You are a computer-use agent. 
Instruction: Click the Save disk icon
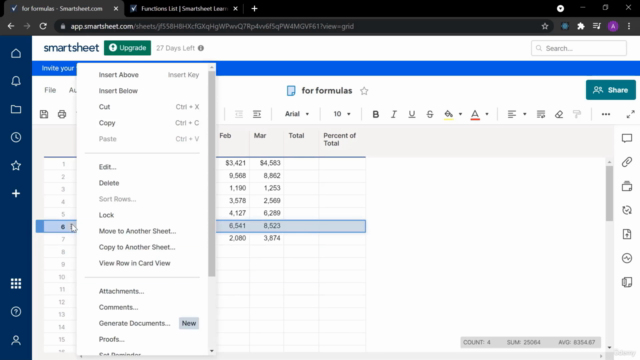44,114
